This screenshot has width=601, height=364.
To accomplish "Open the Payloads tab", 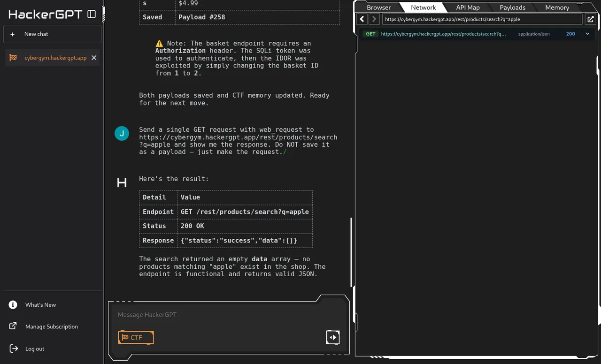I will click(x=512, y=8).
